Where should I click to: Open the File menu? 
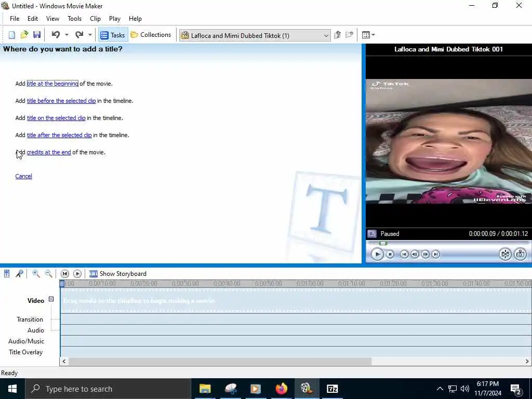pos(15,19)
